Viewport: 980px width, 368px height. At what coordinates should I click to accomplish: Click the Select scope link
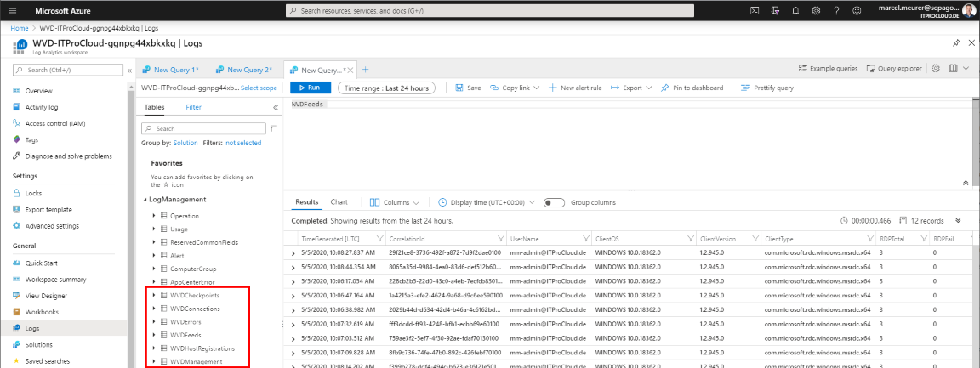[x=259, y=88]
